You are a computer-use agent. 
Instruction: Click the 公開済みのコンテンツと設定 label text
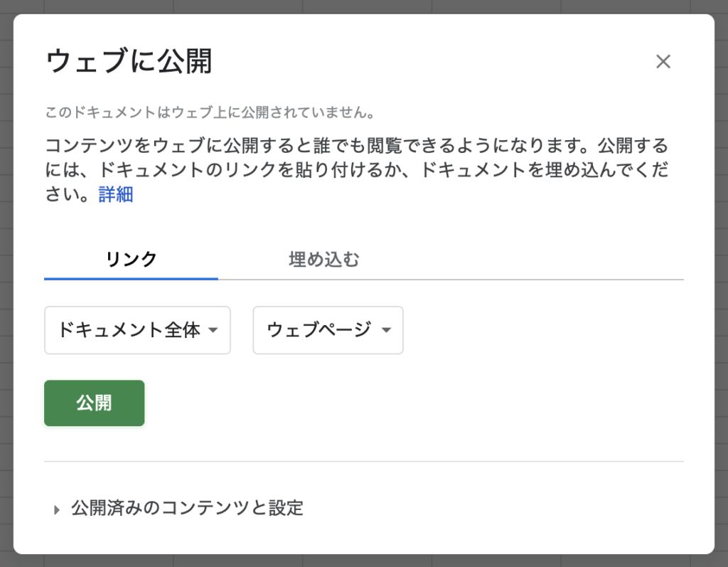pyautogui.click(x=187, y=508)
